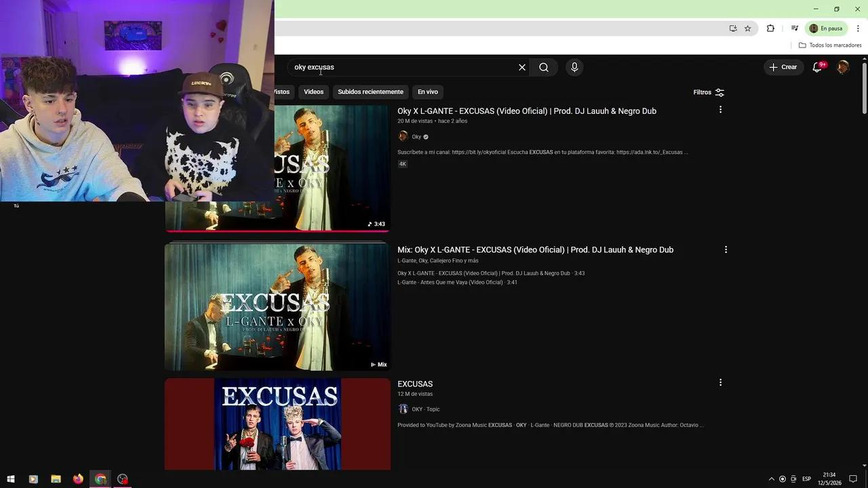868x488 pixels.
Task: Click the En pausa profile button
Action: click(x=826, y=28)
